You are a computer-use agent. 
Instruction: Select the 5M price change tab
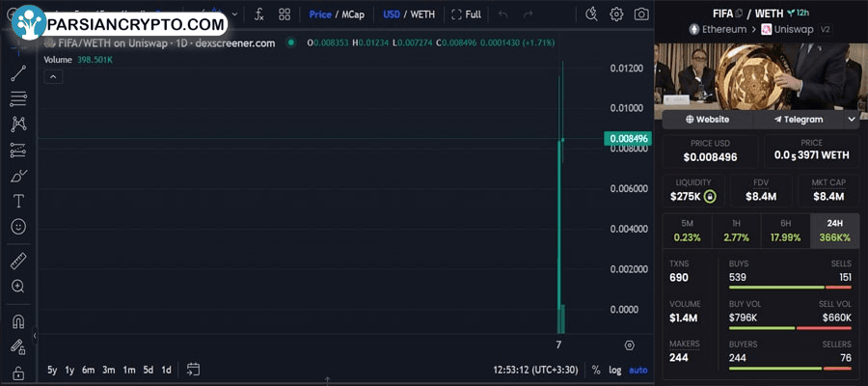click(687, 231)
